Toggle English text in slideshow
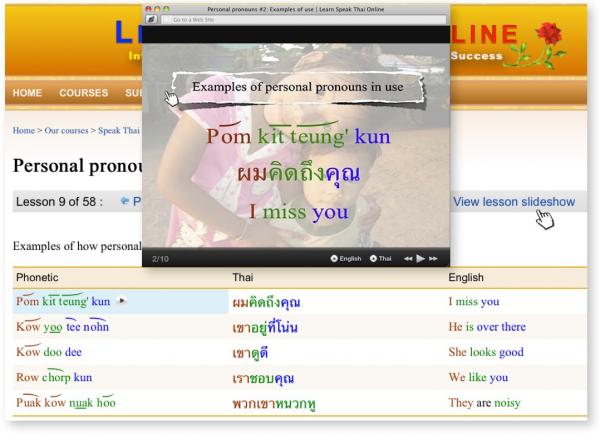600x434 pixels. tap(346, 259)
